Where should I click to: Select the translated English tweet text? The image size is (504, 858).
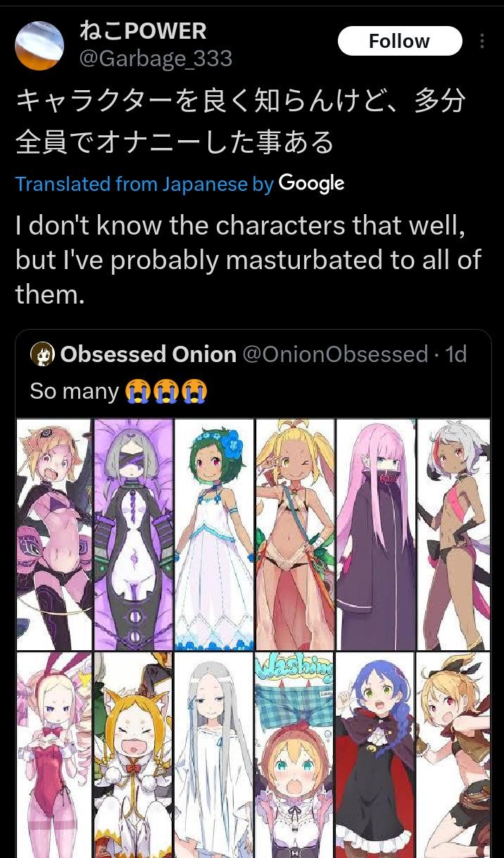(x=248, y=259)
